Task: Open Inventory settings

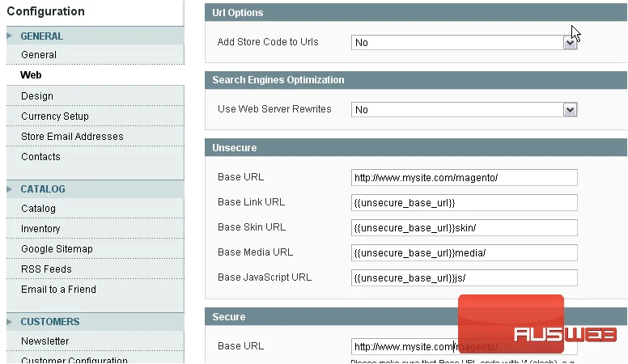Action: pyautogui.click(x=40, y=229)
